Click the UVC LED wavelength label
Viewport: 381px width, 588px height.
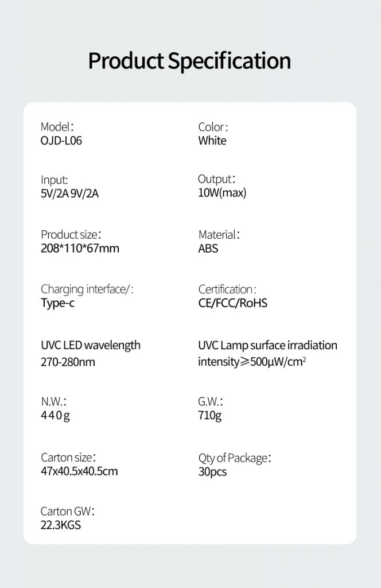[x=91, y=345]
